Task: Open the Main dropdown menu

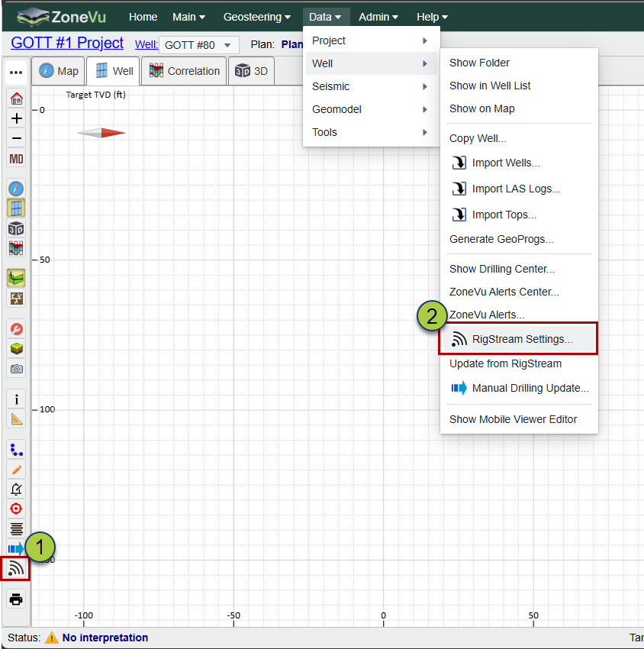Action: 188,17
